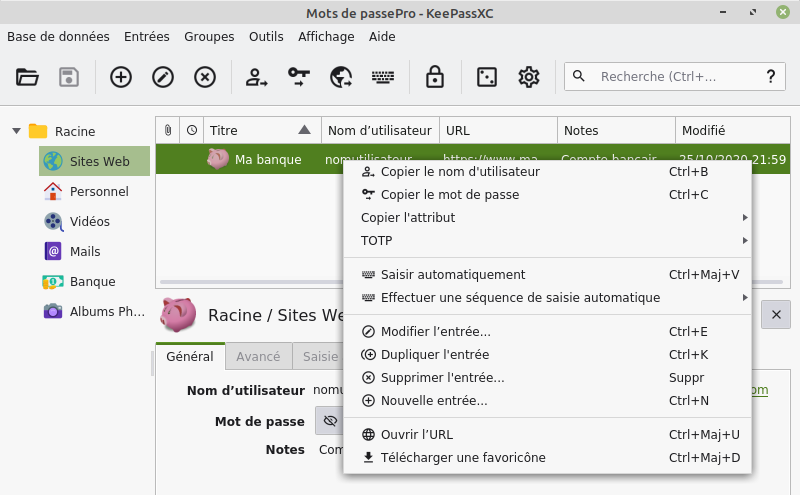
Task: Select Personnel group house icon
Action: [53, 191]
